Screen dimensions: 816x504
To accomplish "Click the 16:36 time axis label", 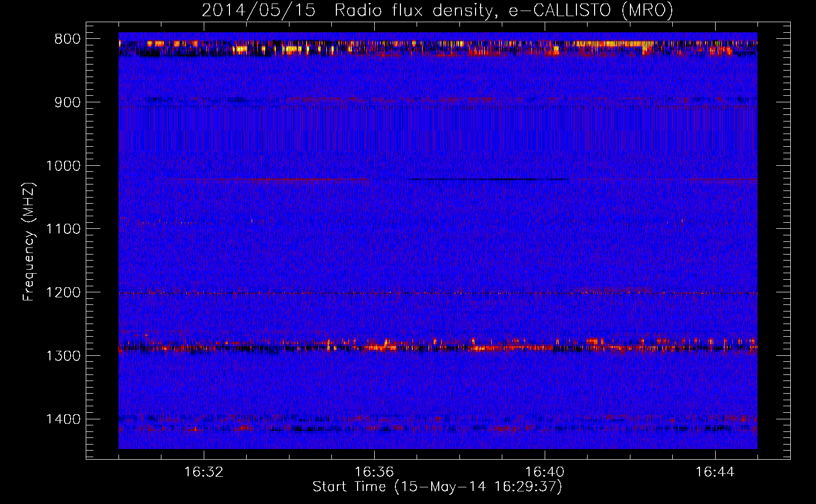I will tap(374, 472).
